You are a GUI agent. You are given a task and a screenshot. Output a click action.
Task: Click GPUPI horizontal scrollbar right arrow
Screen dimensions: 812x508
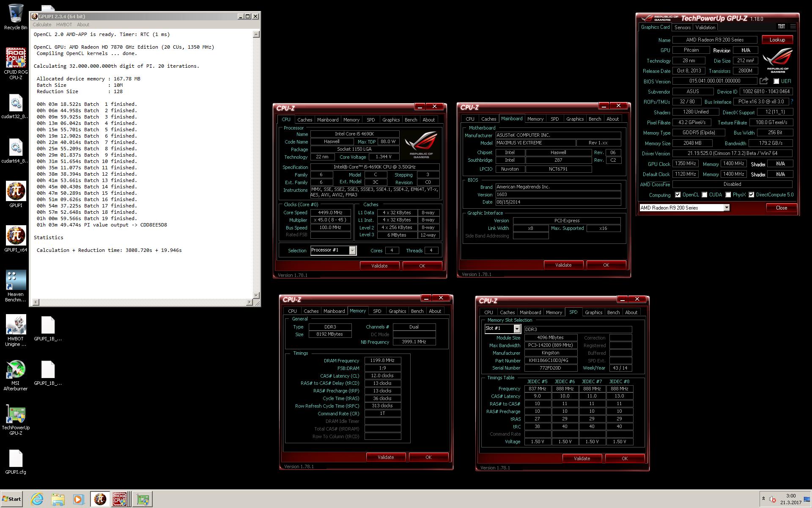250,302
